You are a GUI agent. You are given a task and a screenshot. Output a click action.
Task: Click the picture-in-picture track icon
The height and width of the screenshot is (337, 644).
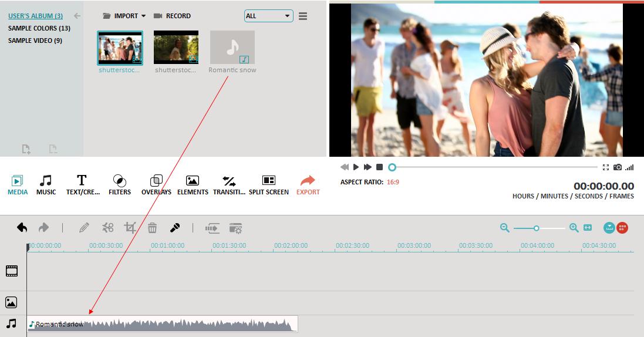tap(11, 302)
